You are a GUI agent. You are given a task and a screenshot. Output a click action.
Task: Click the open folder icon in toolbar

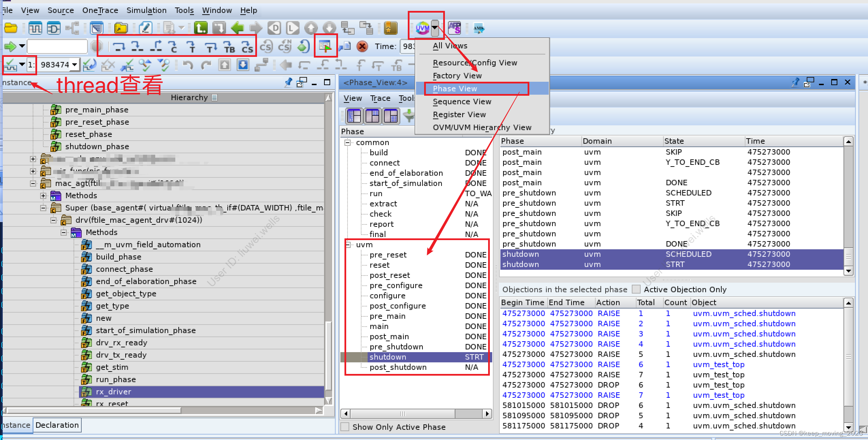pyautogui.click(x=11, y=28)
